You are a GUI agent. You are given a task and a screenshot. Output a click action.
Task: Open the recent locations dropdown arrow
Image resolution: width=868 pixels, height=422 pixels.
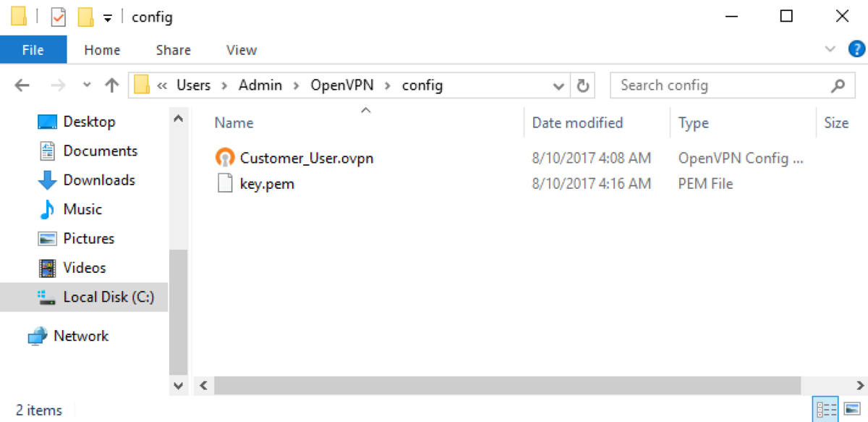click(x=88, y=85)
